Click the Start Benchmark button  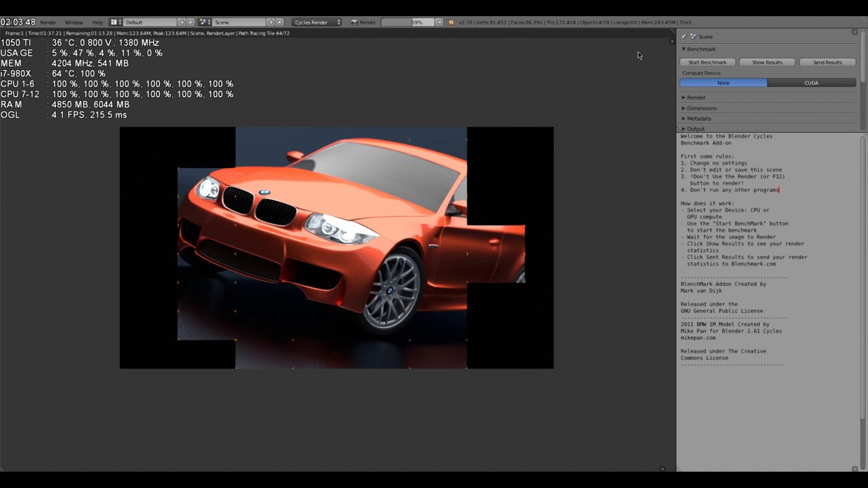(x=707, y=62)
